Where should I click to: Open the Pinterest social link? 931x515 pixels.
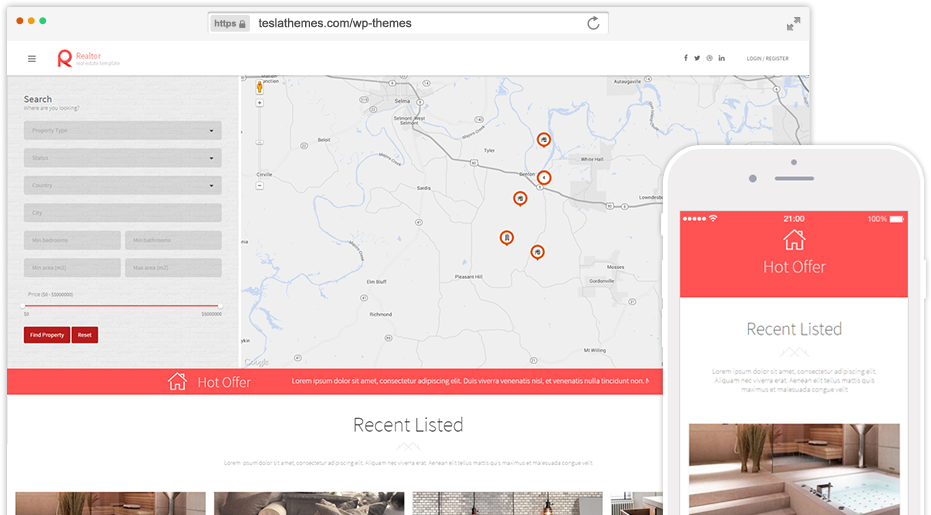tap(709, 58)
